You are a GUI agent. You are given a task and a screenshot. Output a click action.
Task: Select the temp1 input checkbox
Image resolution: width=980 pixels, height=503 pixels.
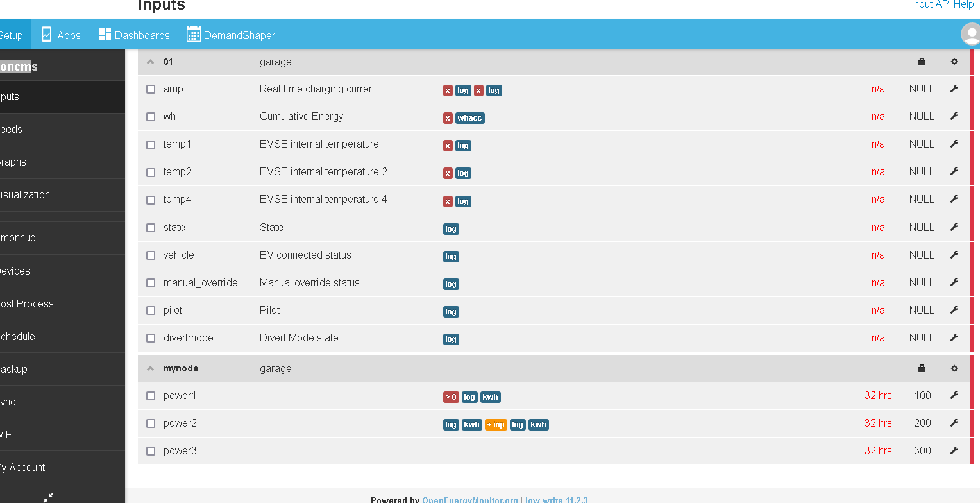tap(151, 144)
